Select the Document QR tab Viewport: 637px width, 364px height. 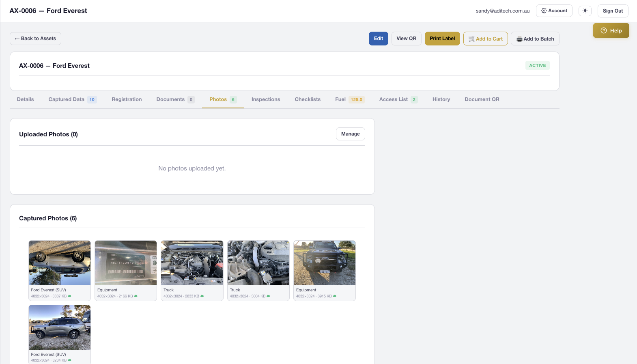[x=482, y=99]
